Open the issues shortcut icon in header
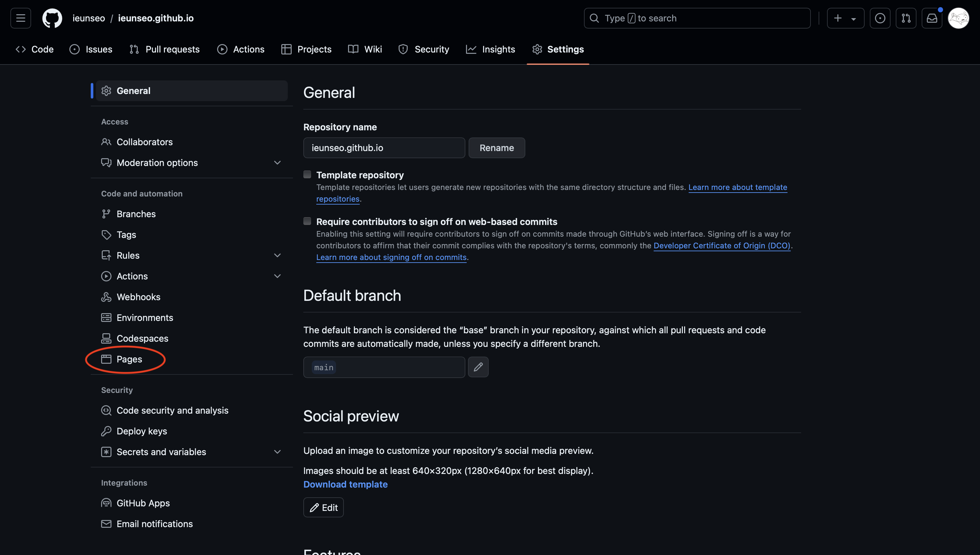Screen dimensions: 980x555 pyautogui.click(x=880, y=18)
